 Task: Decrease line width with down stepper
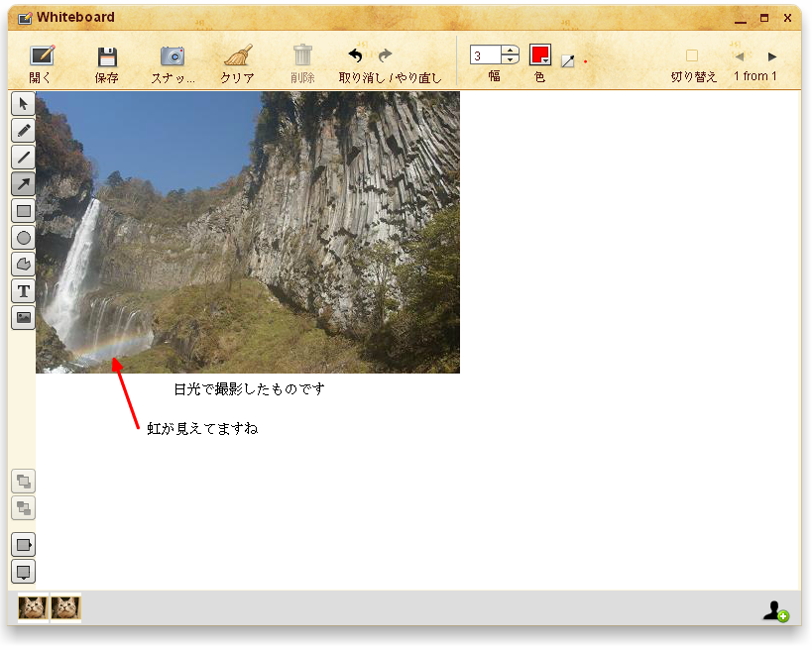[x=510, y=59]
